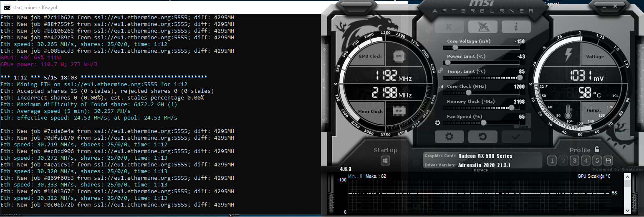Click the GPU Clock label panel

(x=370, y=56)
